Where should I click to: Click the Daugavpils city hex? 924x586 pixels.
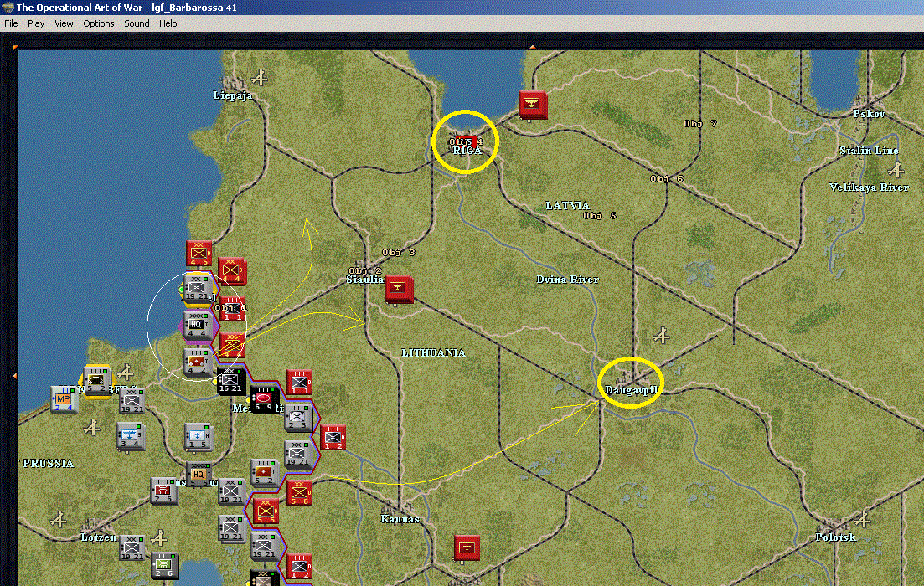click(631, 383)
